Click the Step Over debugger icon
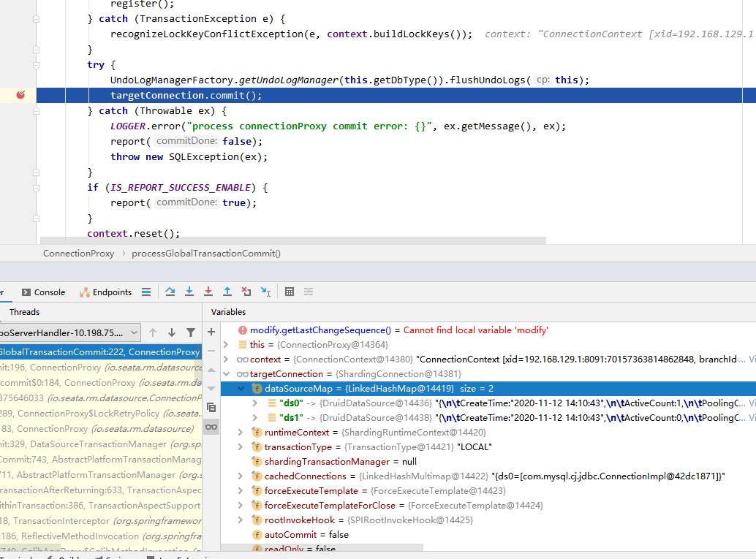This screenshot has width=756, height=559. [x=170, y=292]
